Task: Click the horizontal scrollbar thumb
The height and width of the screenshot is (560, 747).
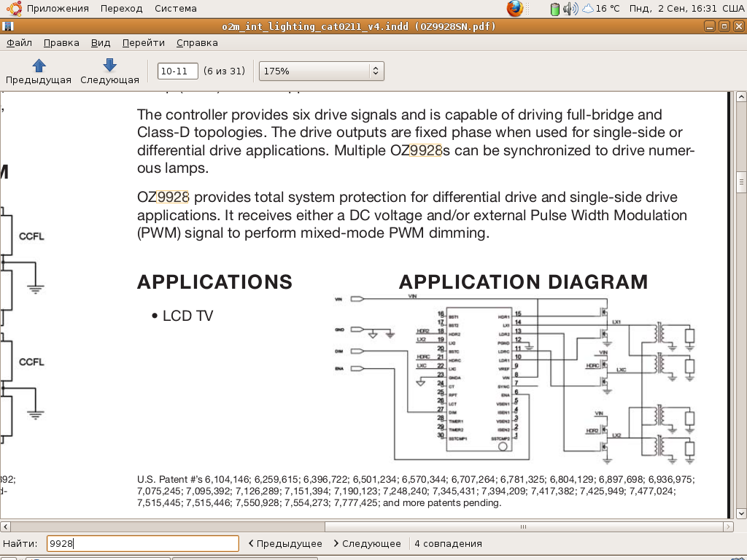Action: coord(522,526)
